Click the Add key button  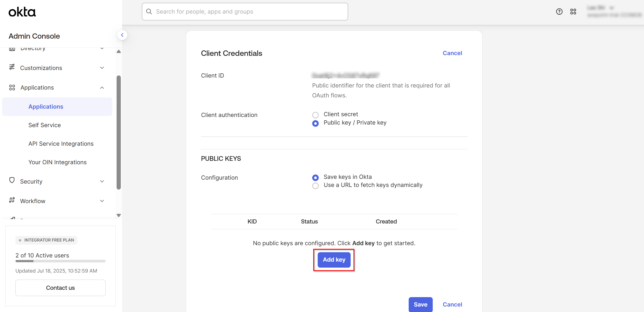(x=334, y=260)
